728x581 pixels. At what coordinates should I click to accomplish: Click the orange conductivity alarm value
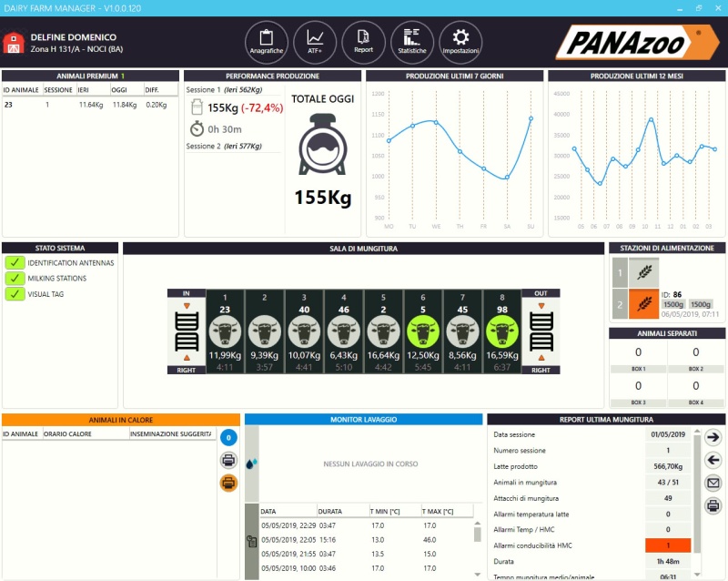click(669, 545)
